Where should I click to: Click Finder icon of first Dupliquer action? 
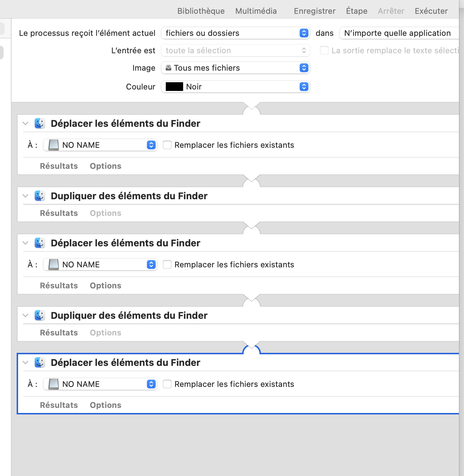(x=40, y=196)
